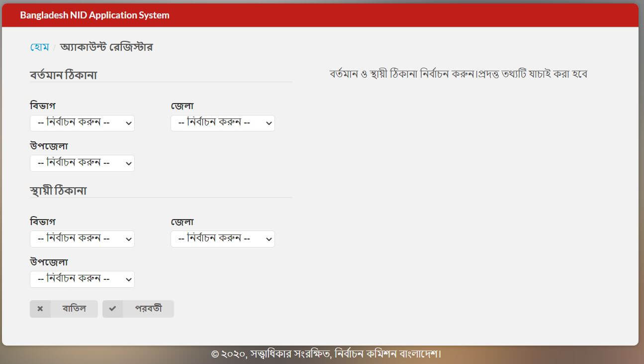Click the dropdown arrow of current address বিভাগ selector

pos(128,123)
